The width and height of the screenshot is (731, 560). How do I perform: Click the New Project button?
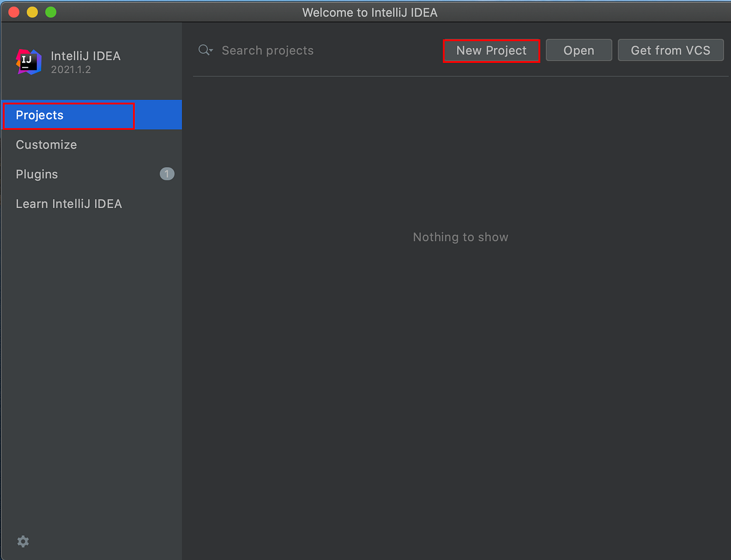(x=491, y=50)
